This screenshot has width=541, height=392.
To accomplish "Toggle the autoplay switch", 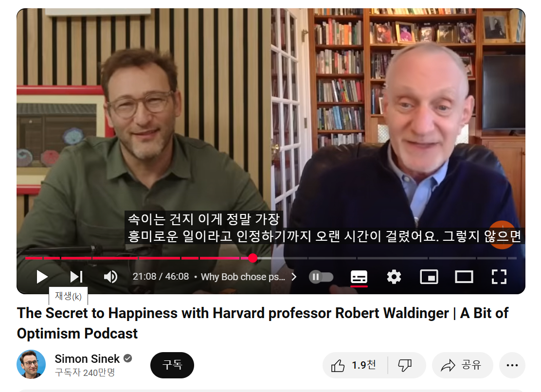I will coord(321,277).
